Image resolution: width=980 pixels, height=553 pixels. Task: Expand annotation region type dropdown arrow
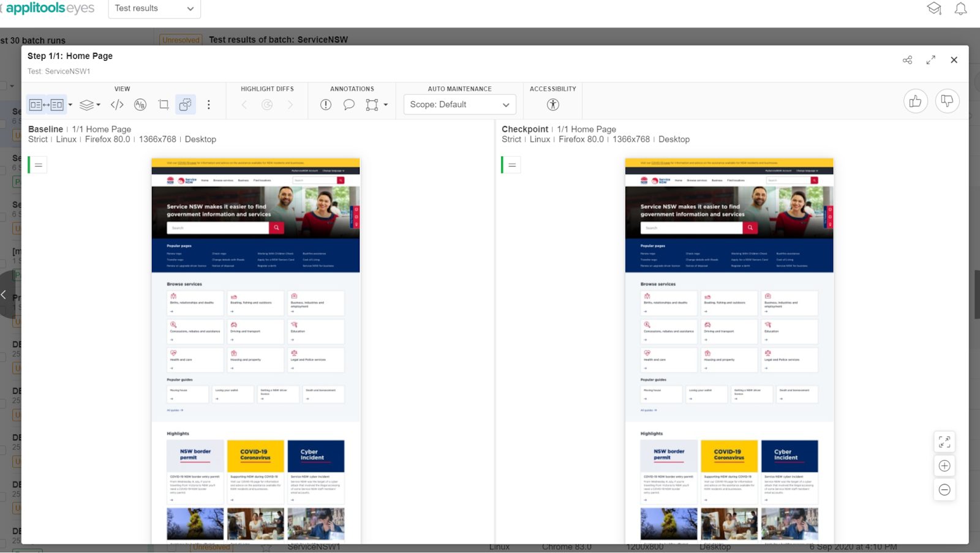[386, 105]
